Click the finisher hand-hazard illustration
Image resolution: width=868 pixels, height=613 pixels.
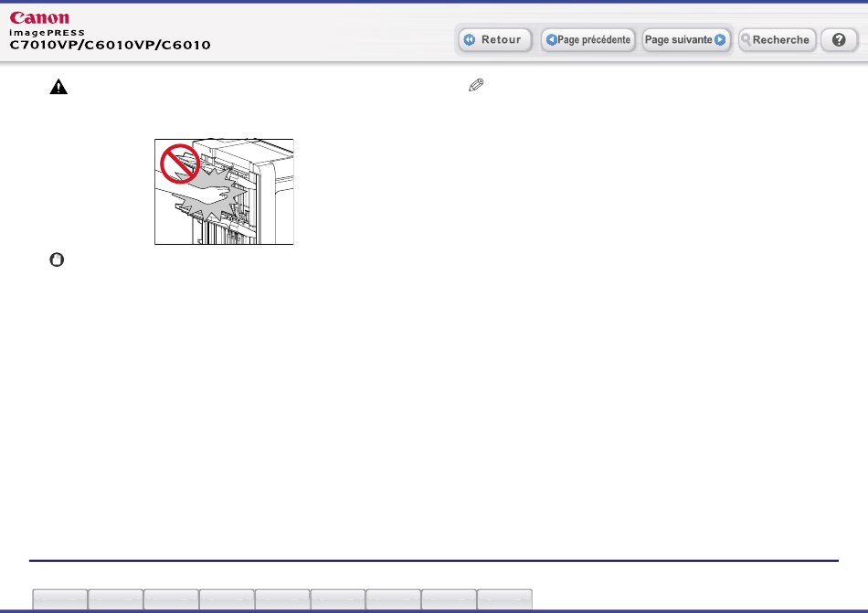click(224, 192)
